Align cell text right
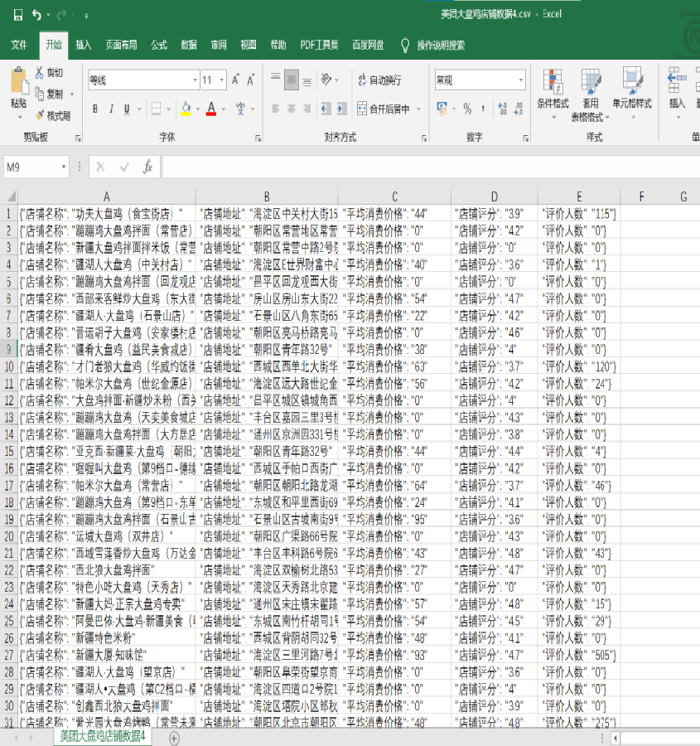 coord(307,109)
